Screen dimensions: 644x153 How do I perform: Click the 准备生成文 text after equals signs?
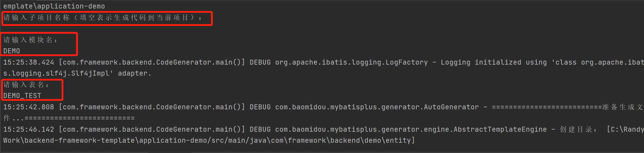tap(623, 107)
